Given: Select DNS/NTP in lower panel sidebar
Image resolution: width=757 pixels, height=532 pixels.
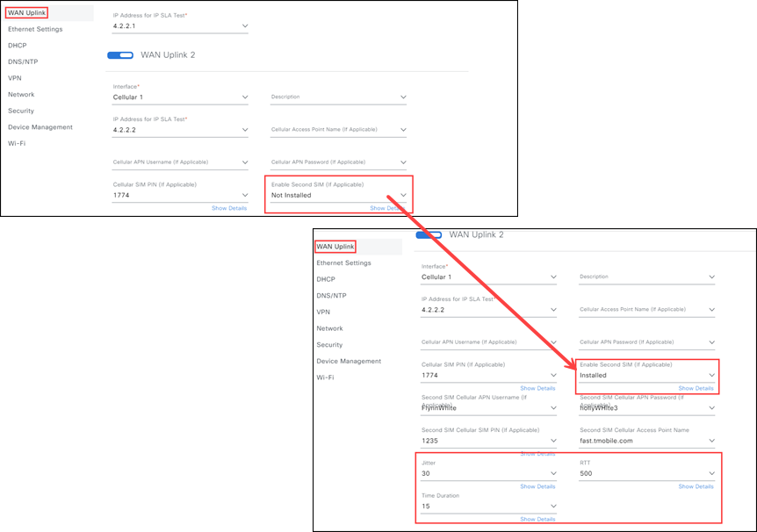Looking at the screenshot, I should 331,296.
